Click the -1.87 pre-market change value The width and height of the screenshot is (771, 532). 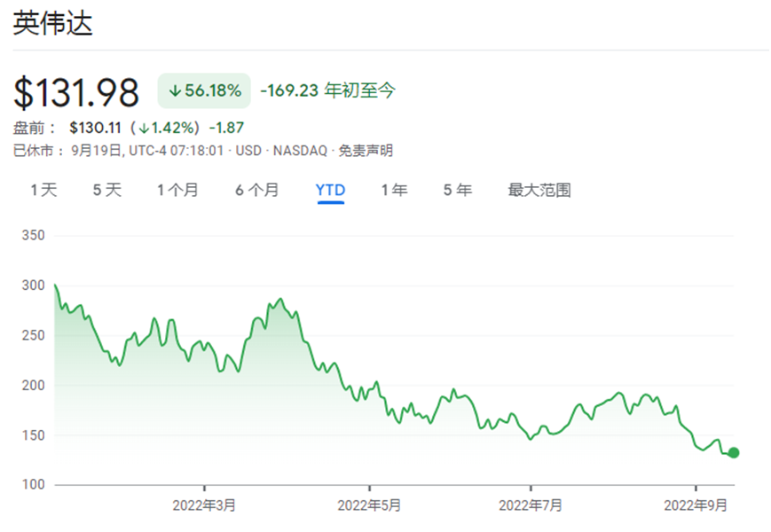[x=226, y=128]
